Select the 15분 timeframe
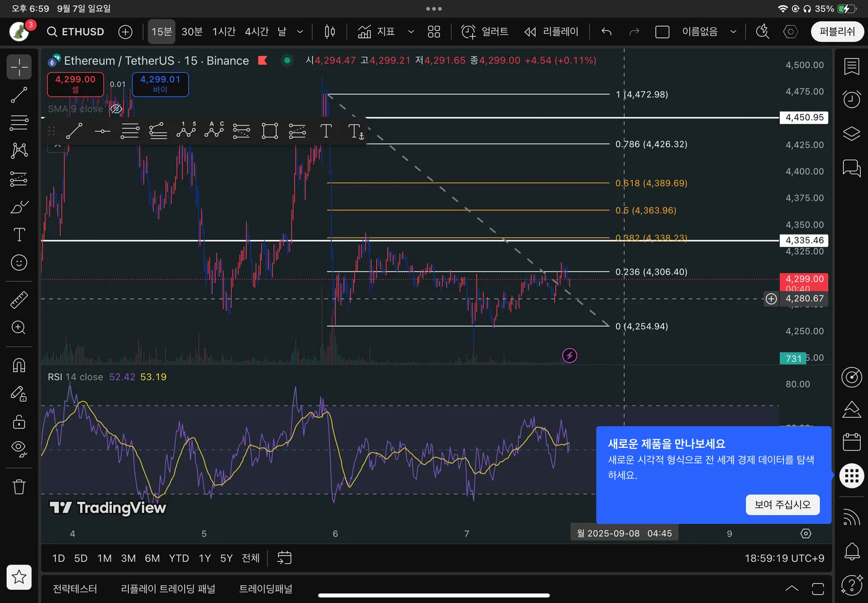 [x=161, y=32]
